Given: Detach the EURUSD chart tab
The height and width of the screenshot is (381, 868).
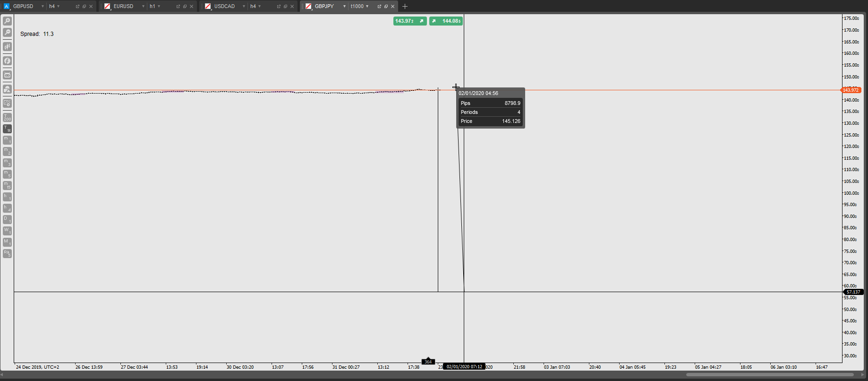Looking at the screenshot, I should click(178, 6).
